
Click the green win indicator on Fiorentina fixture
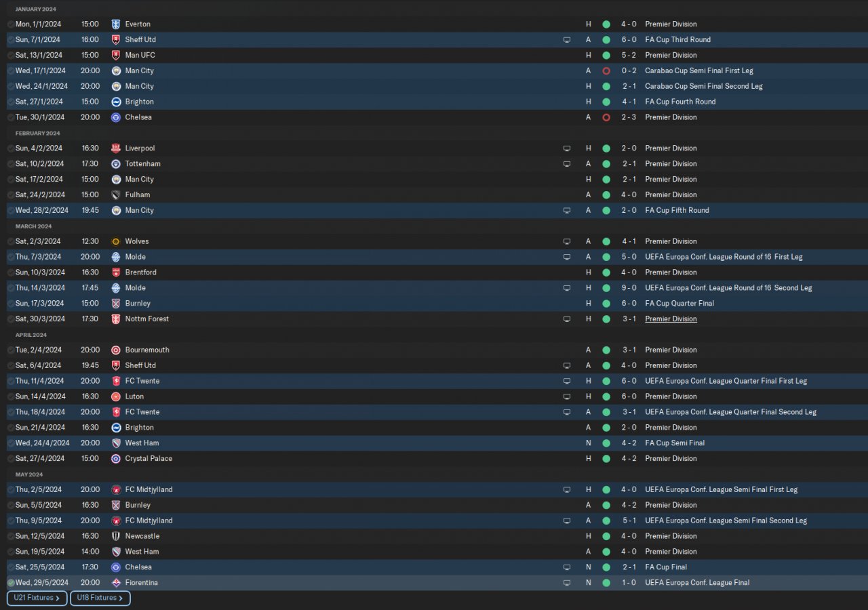tap(606, 582)
